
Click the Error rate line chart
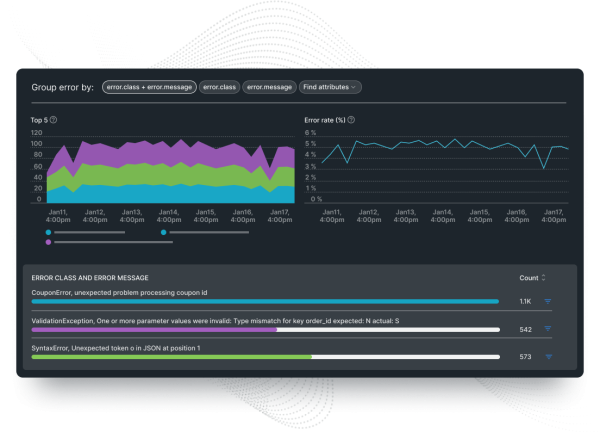[443, 160]
